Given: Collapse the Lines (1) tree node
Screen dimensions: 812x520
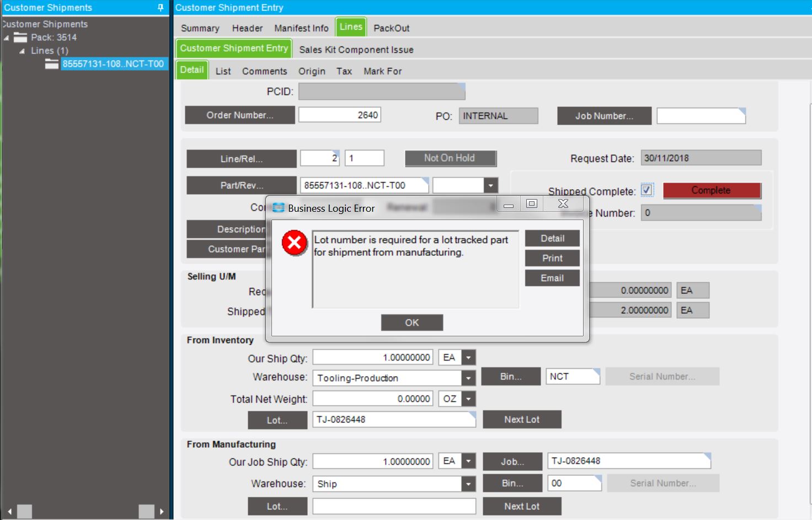Looking at the screenshot, I should click(x=23, y=51).
